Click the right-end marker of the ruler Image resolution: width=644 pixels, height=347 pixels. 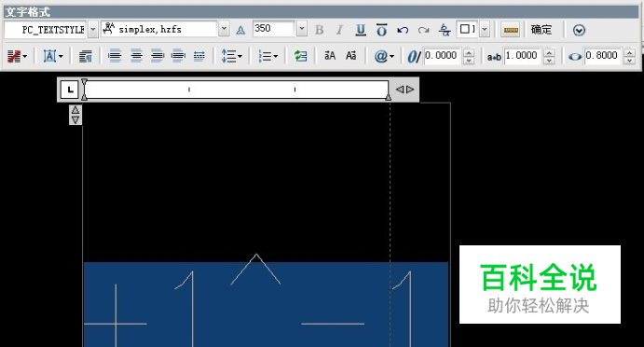(x=388, y=97)
